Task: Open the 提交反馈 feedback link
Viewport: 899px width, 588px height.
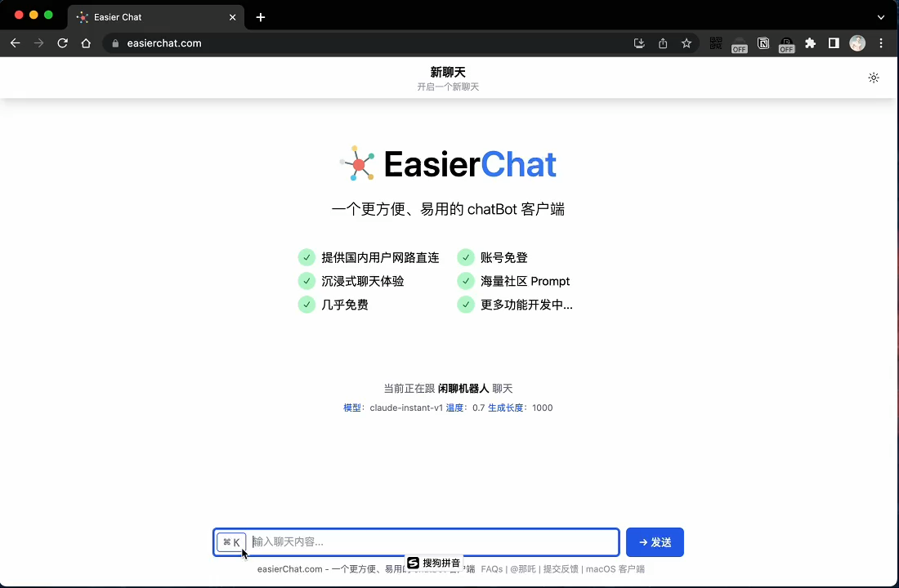Action: tap(561, 569)
